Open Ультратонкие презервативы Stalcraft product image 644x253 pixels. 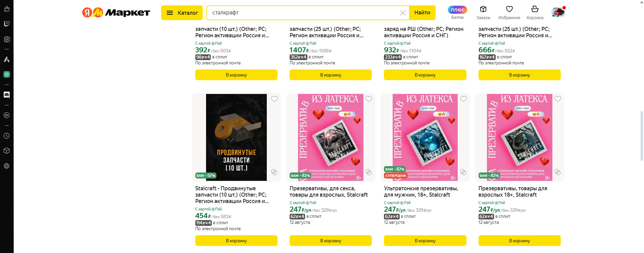pyautogui.click(x=425, y=137)
